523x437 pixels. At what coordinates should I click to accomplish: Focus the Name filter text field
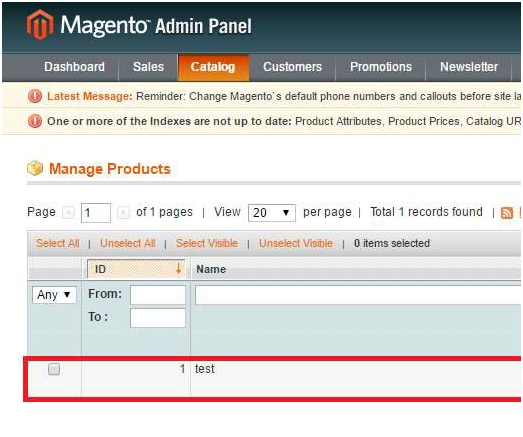point(358,295)
